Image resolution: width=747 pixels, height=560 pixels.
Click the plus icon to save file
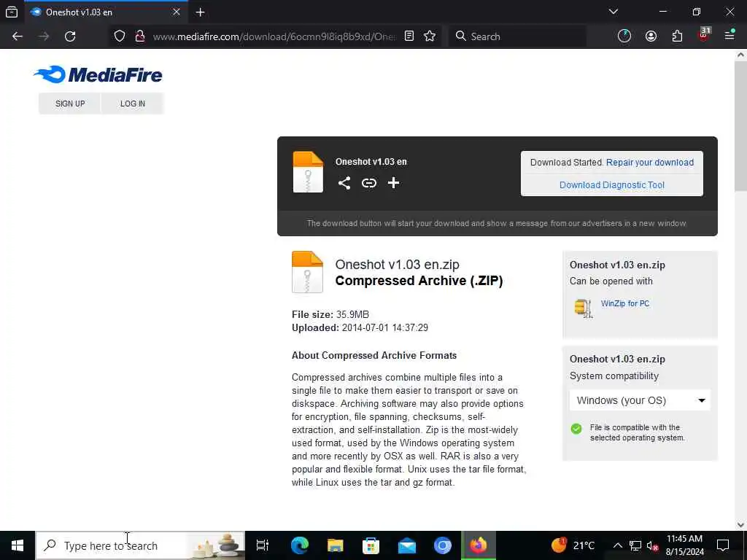pyautogui.click(x=393, y=183)
